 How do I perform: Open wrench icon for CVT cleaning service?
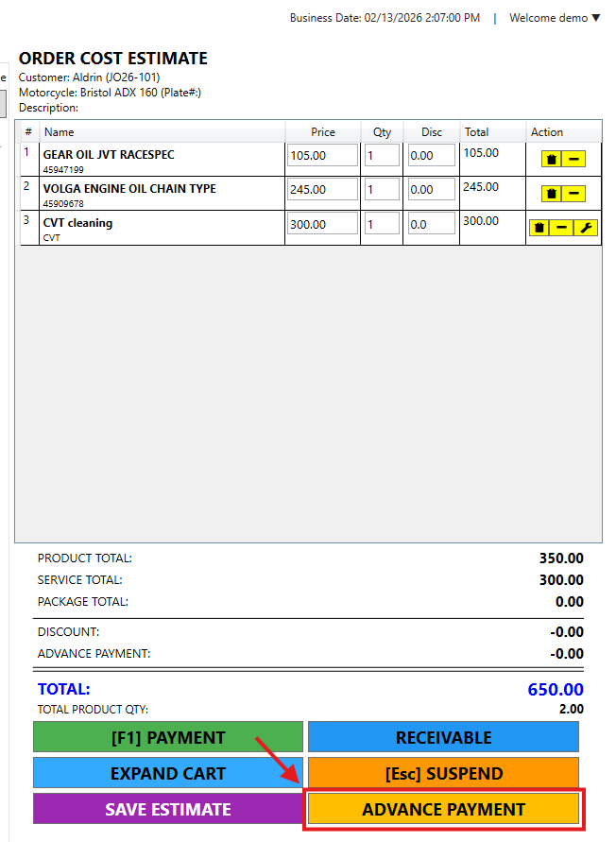(586, 228)
